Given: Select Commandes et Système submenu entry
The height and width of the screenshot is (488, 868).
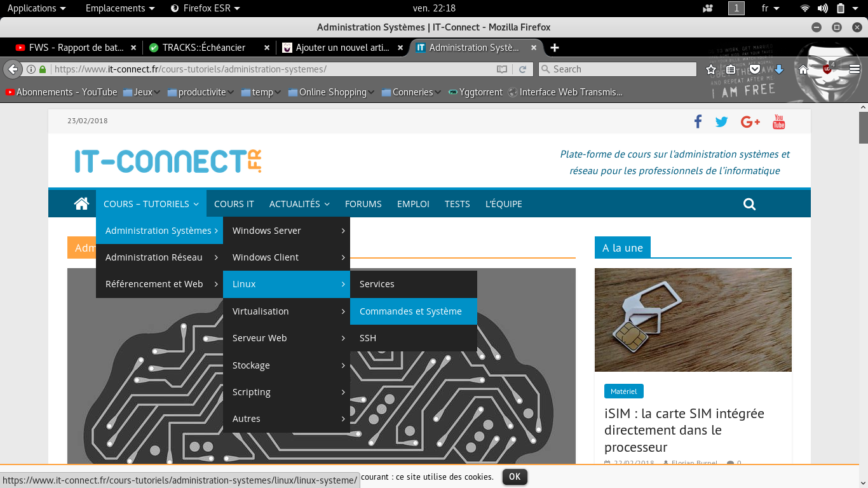Looking at the screenshot, I should coord(414,311).
